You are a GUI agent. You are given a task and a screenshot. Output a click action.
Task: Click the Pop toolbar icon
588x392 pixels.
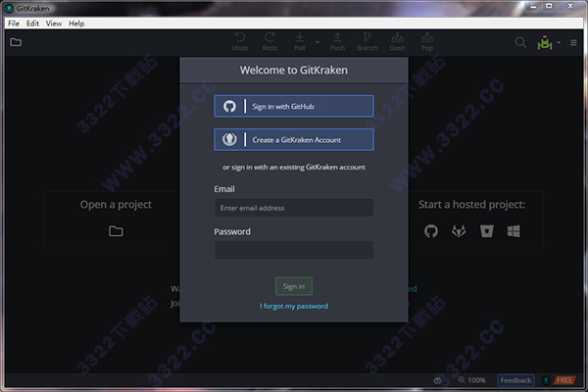pyautogui.click(x=426, y=41)
